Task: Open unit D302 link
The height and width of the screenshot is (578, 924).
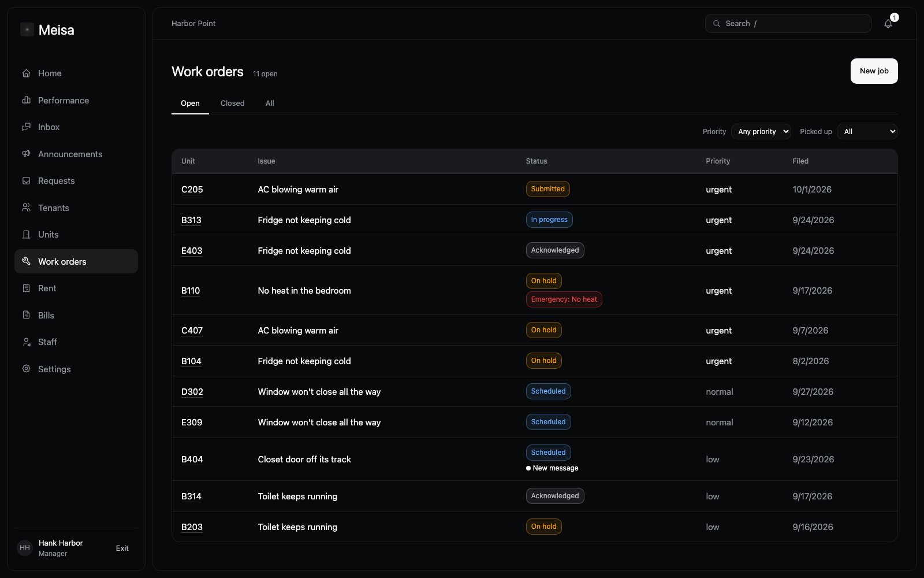Action: click(x=192, y=392)
